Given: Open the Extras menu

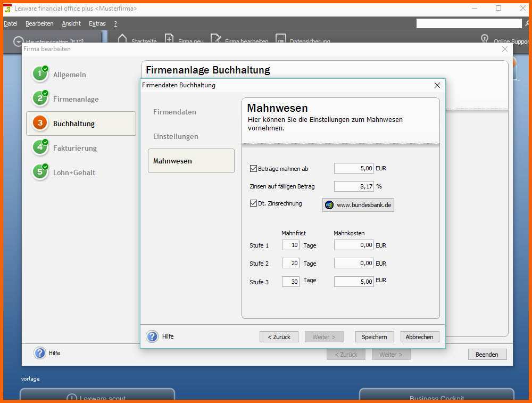Looking at the screenshot, I should 97,23.
